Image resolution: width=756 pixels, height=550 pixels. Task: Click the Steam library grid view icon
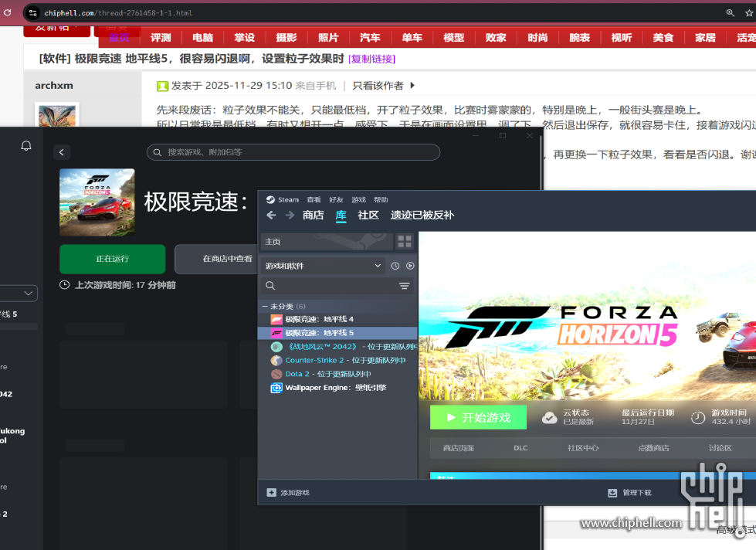[405, 242]
